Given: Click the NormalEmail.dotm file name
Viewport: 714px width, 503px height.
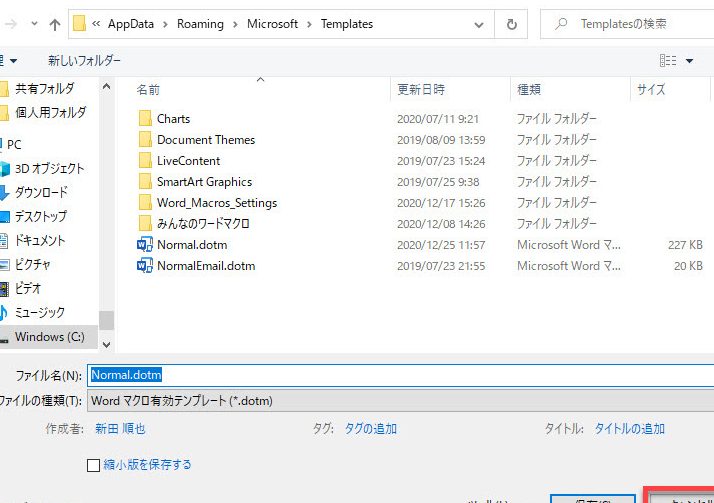Looking at the screenshot, I should tap(206, 266).
